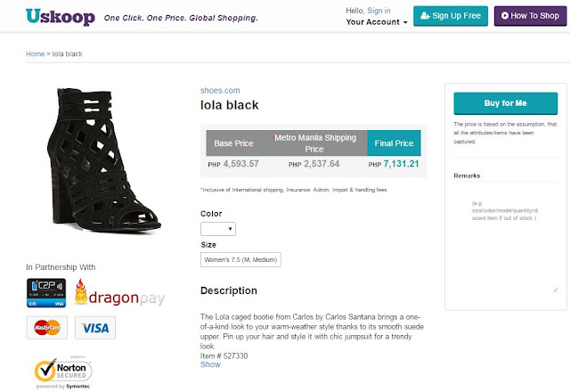The image size is (570, 392).
Task: Click the Buy for Me button
Action: [x=506, y=103]
